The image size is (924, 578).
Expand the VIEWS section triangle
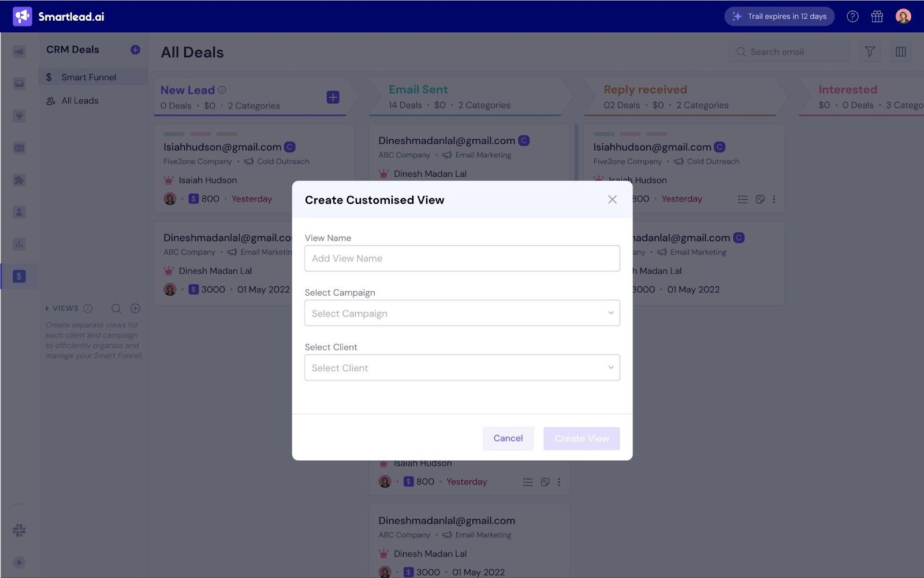click(x=47, y=309)
